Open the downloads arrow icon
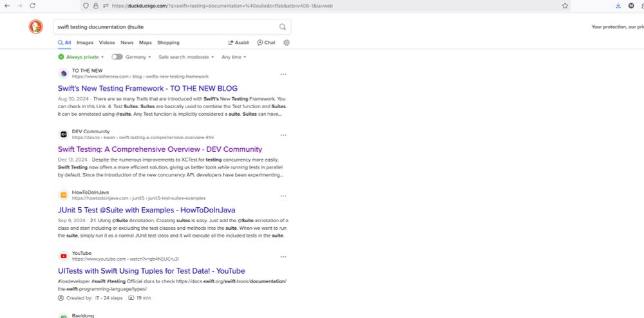Screen dimensions: 644x318 618,6
